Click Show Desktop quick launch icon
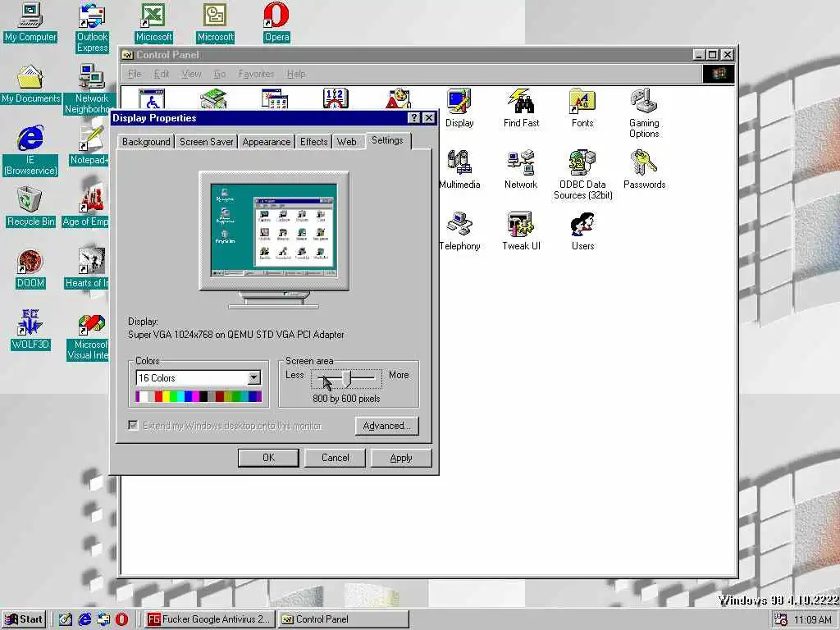840x630 pixels. click(x=66, y=619)
